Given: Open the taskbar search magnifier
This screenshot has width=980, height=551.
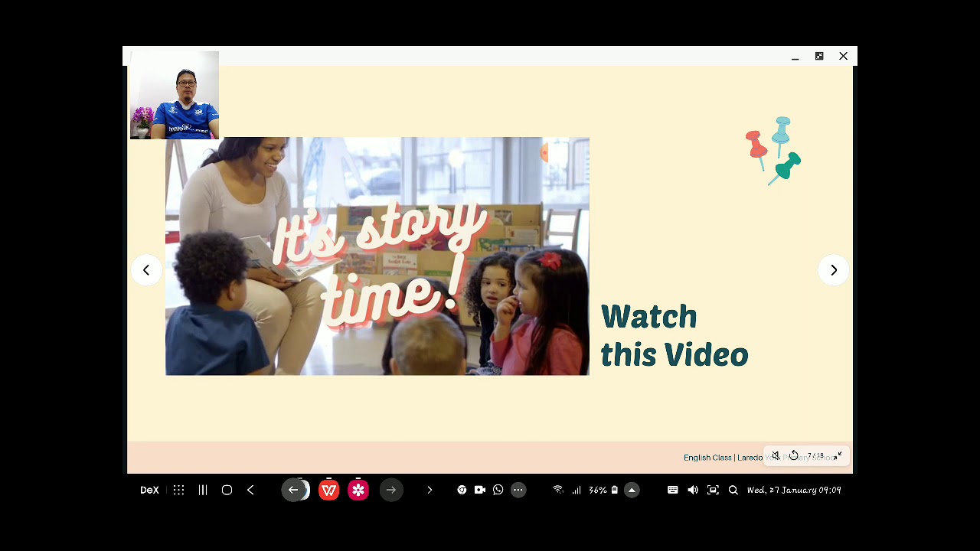Looking at the screenshot, I should 733,490.
